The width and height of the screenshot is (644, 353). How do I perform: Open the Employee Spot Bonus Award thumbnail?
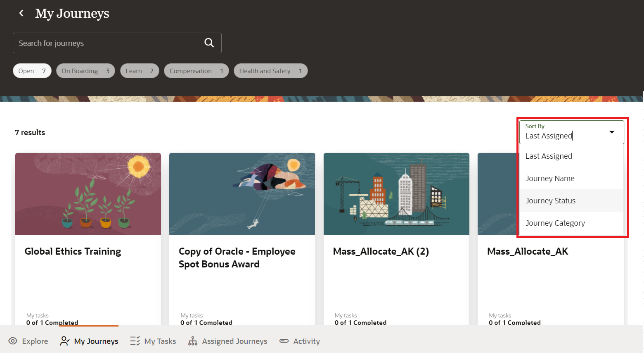point(242,194)
